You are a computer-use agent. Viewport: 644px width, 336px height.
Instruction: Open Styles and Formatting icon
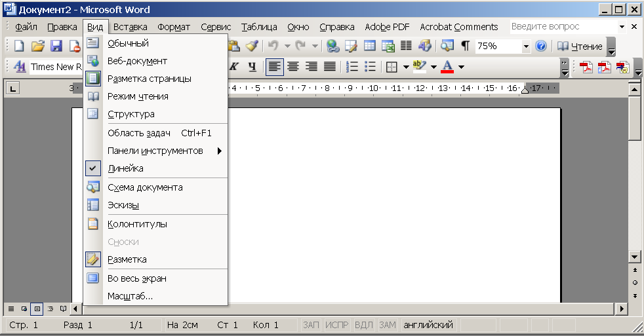[x=20, y=66]
